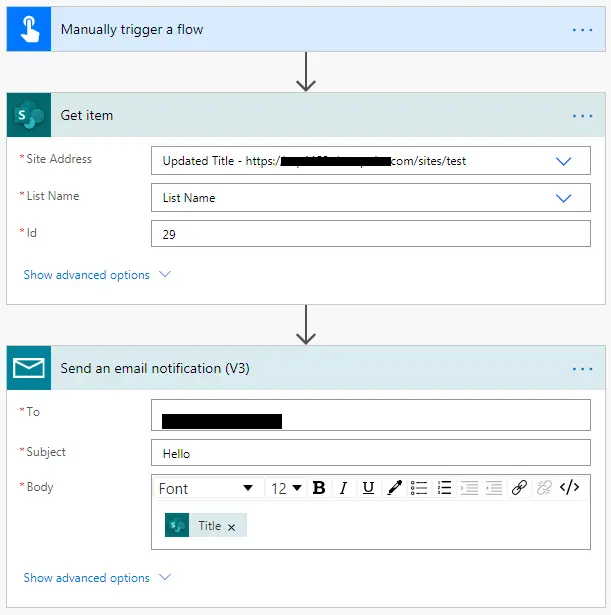Insert a numbered list in body

tap(444, 488)
